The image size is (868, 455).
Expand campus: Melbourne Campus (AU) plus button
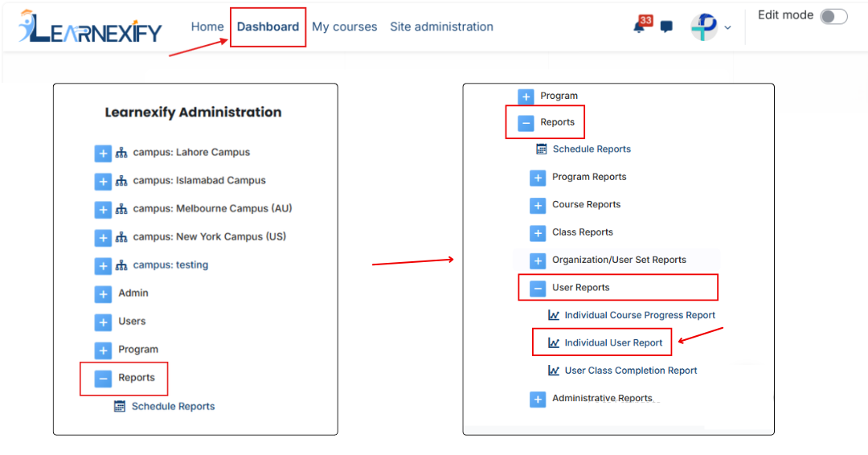(x=103, y=210)
